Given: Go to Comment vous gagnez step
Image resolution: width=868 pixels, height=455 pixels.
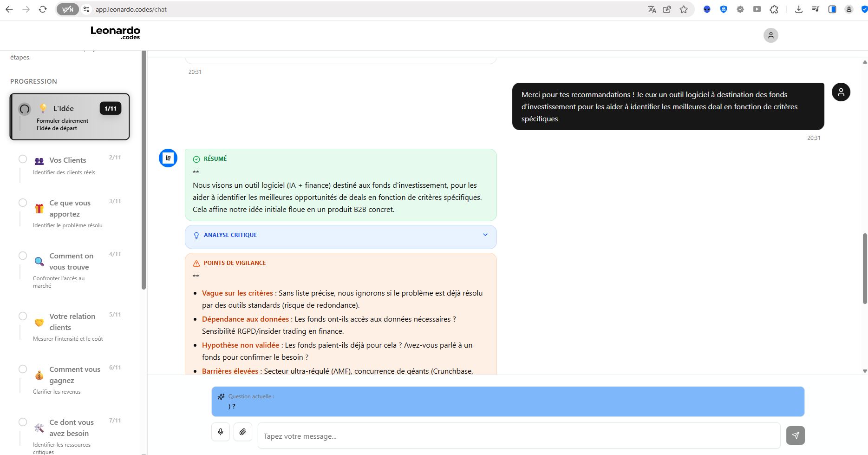Looking at the screenshot, I should click(x=74, y=375).
